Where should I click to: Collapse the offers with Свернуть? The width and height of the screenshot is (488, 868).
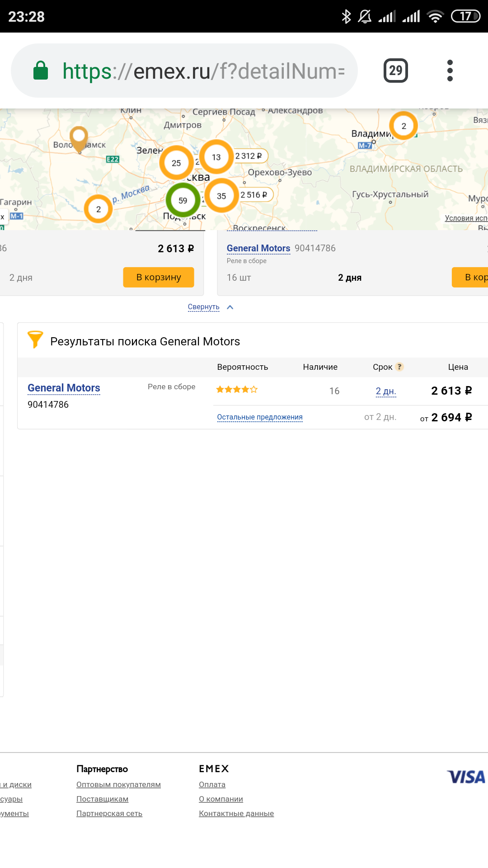point(204,307)
